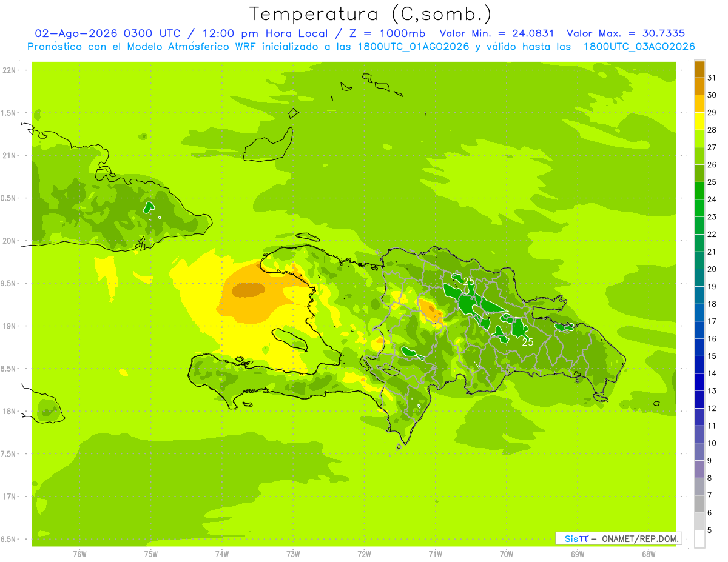Screen dimensions: 728x562
Task: Pick the dark blue swatch between 12 and 13
Action: point(699,400)
